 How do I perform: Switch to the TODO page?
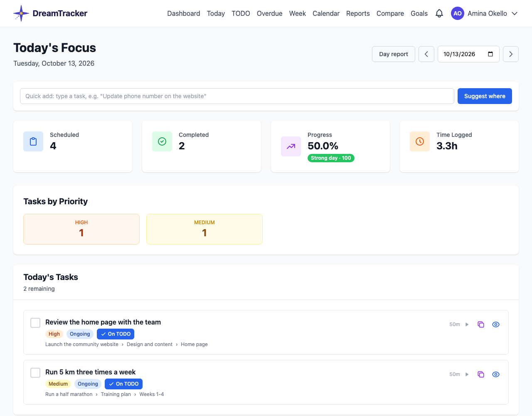pyautogui.click(x=241, y=13)
